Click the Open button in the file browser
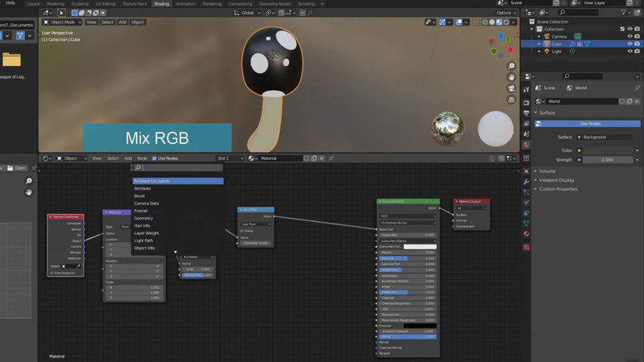Screen dimensions: 644x362 click(x=19, y=168)
